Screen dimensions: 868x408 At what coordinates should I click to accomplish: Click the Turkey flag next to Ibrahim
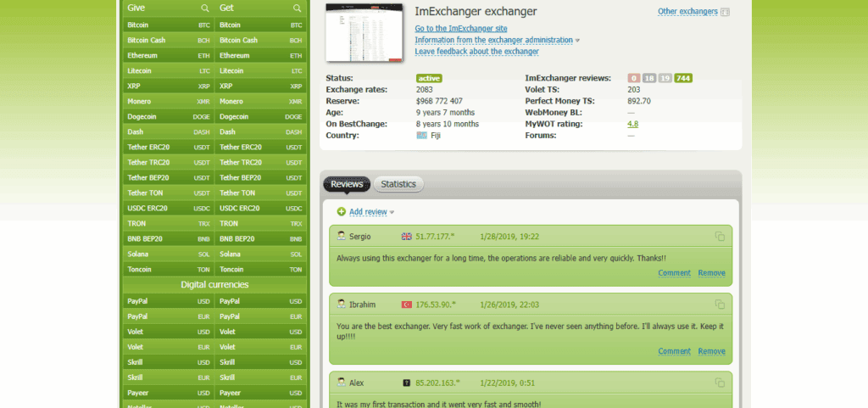pyautogui.click(x=407, y=305)
